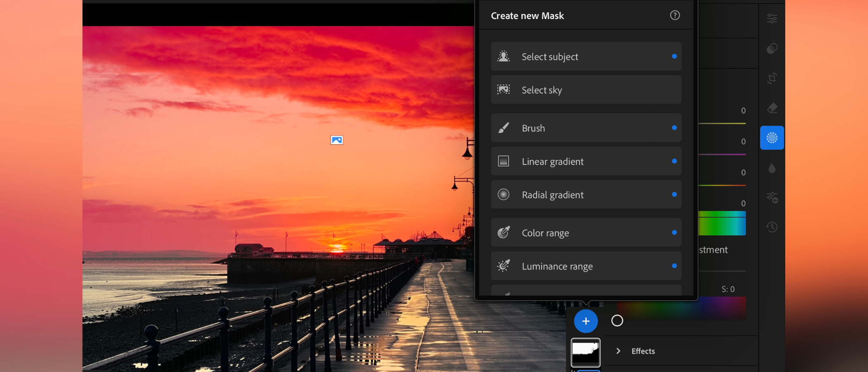Image resolution: width=868 pixels, height=372 pixels.
Task: Choose Select sky mask option
Action: tap(586, 90)
